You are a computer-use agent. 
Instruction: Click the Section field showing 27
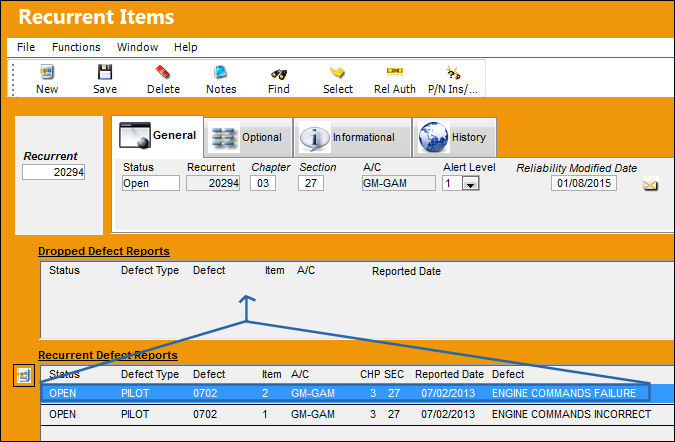click(311, 183)
